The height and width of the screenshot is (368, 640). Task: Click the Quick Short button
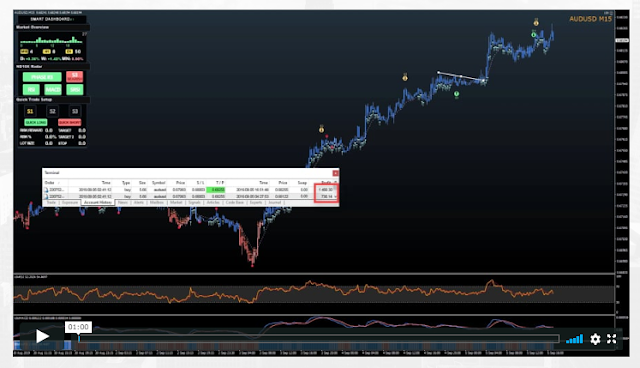69,122
